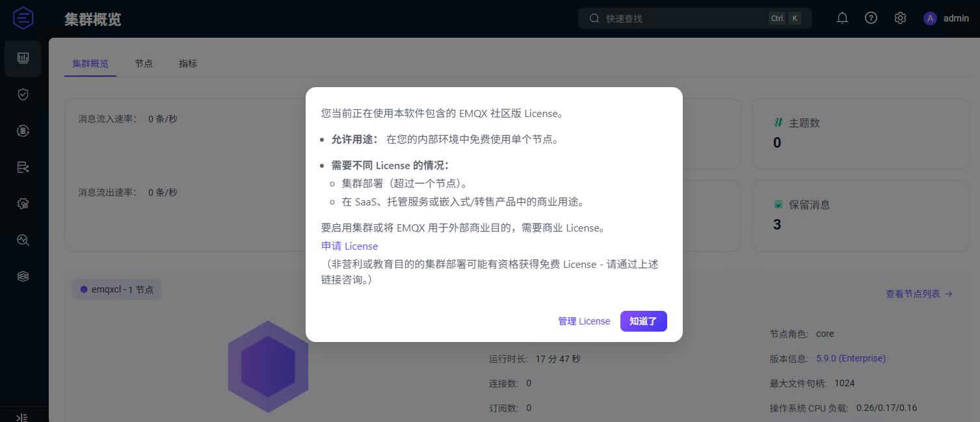Click the 知道了 button

tap(643, 321)
